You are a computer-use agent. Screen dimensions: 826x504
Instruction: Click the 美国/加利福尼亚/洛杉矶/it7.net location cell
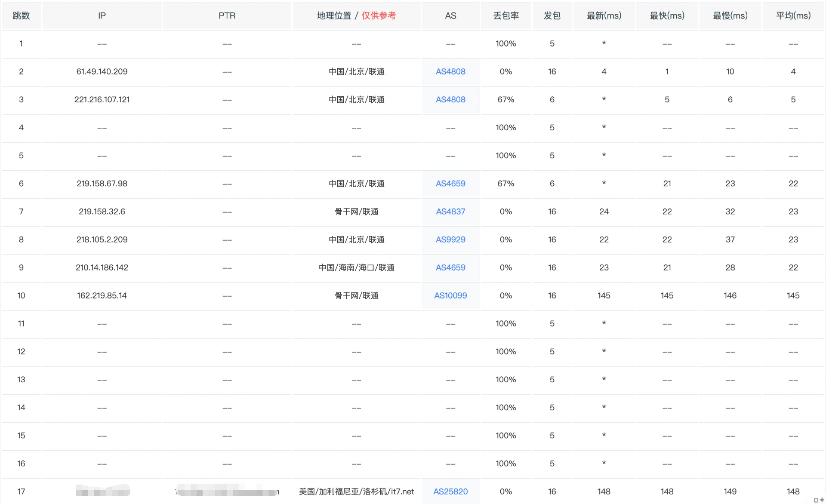click(x=356, y=491)
